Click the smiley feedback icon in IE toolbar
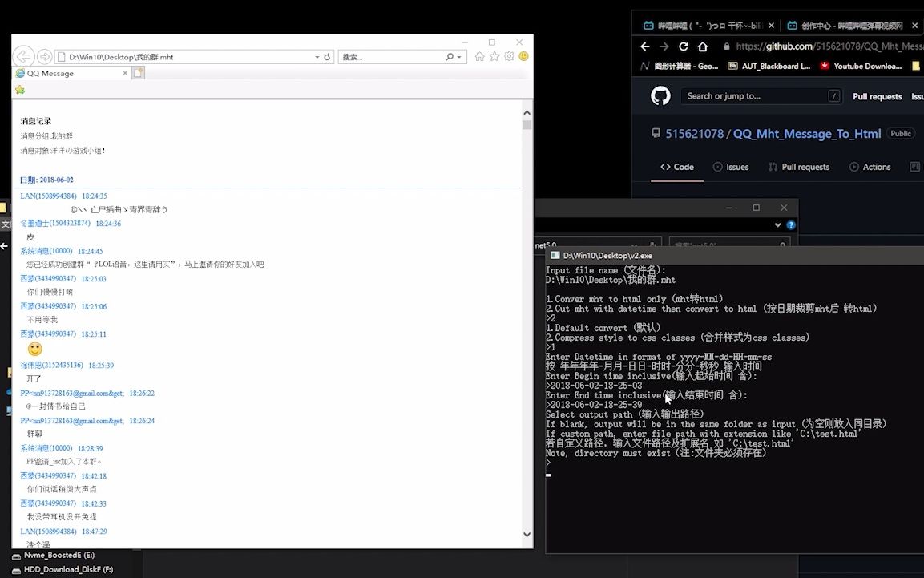 click(523, 57)
